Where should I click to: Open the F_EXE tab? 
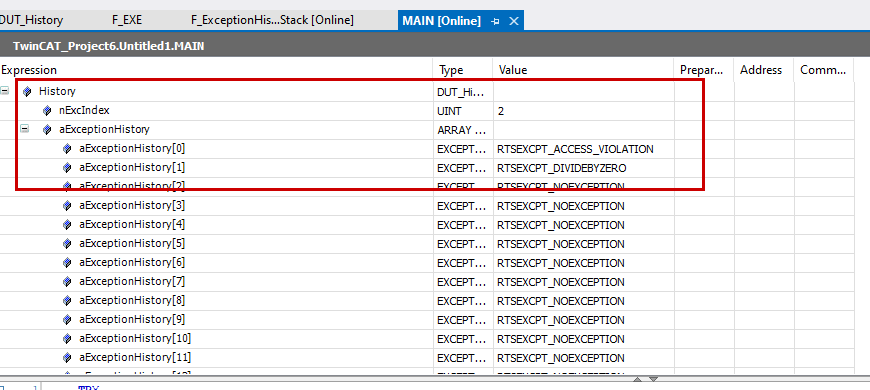click(127, 21)
